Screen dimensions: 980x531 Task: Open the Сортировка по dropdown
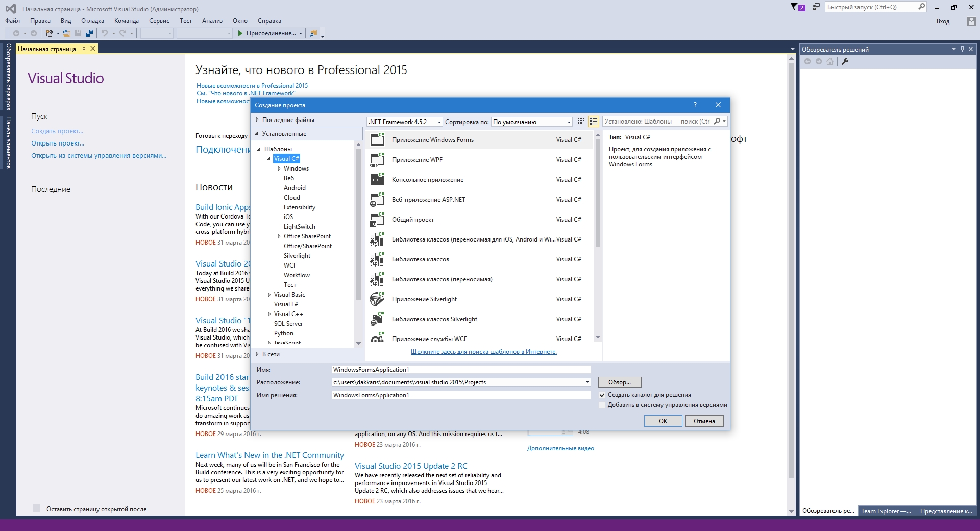(x=531, y=122)
